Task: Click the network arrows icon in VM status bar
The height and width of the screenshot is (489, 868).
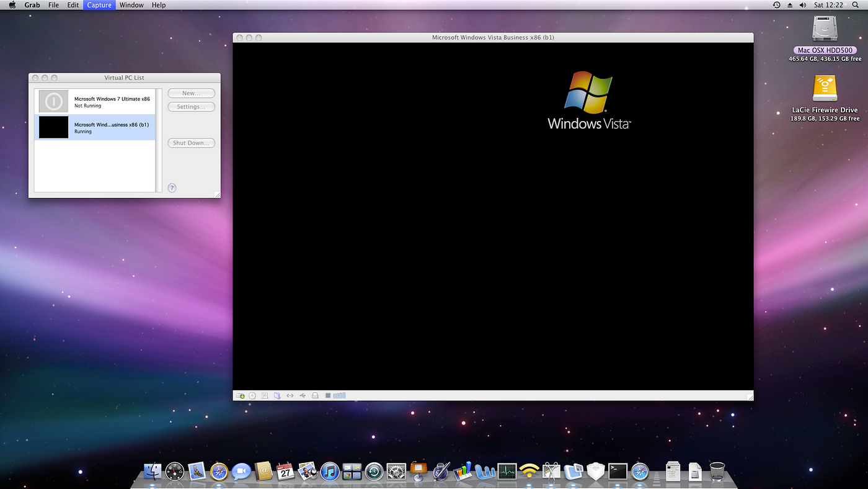Action: pos(290,395)
